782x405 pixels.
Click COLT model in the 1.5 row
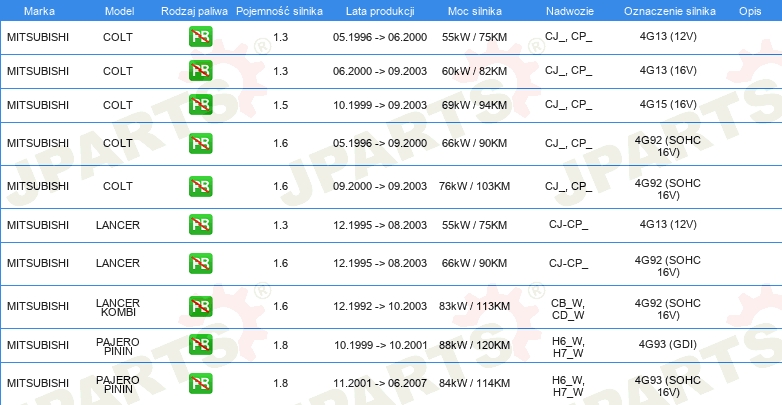coord(118,105)
